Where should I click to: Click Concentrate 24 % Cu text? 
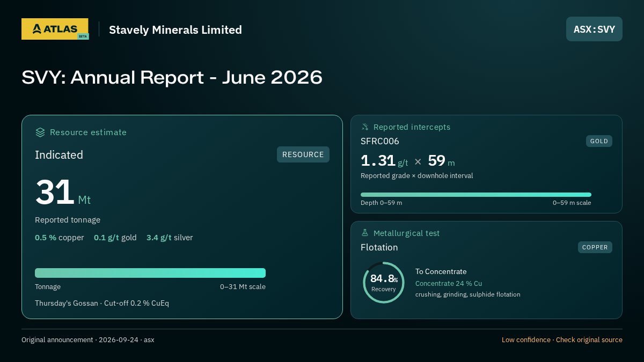coord(449,284)
